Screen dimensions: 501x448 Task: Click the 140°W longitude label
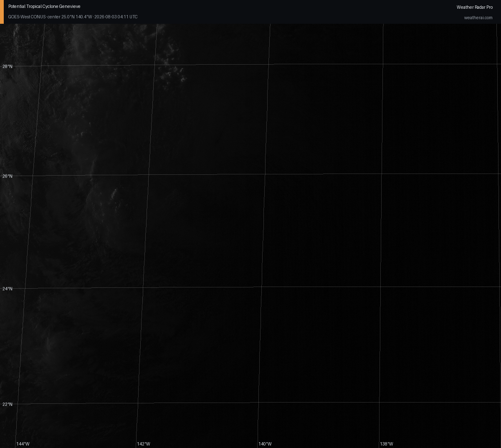[x=265, y=444]
